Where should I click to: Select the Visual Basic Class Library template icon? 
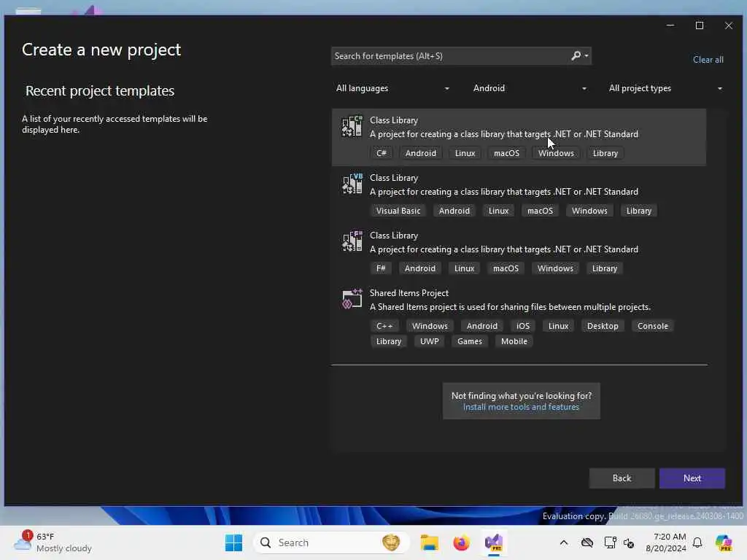click(x=352, y=184)
